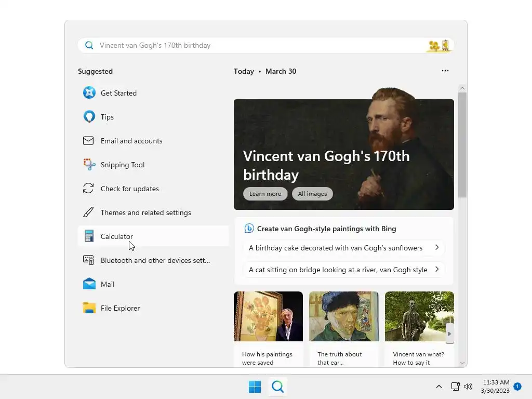Screen dimensions: 532x399
Task: Click the Check for updates refresh icon
Action: click(88, 188)
